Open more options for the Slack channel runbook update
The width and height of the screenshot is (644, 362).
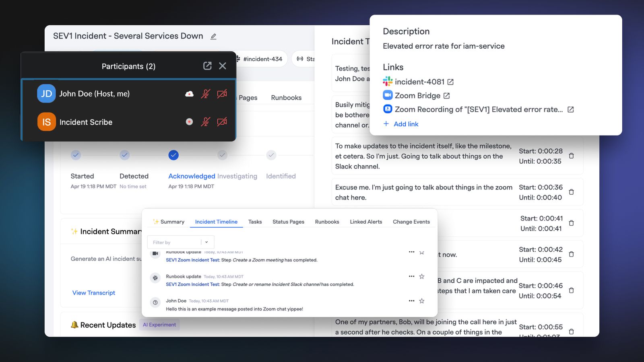click(x=411, y=276)
